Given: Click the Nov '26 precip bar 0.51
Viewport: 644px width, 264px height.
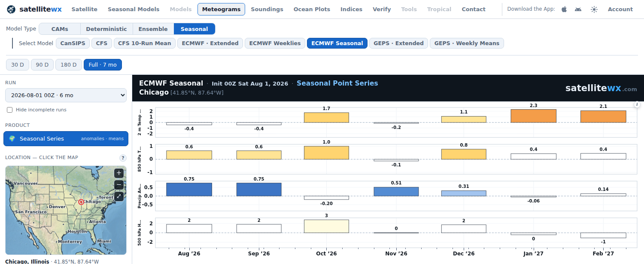Looking at the screenshot, I should point(396,192).
